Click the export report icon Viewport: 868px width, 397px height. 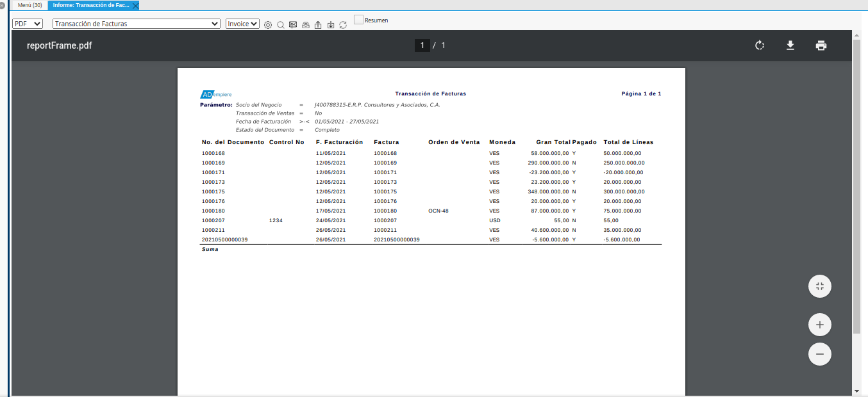pyautogui.click(x=318, y=25)
